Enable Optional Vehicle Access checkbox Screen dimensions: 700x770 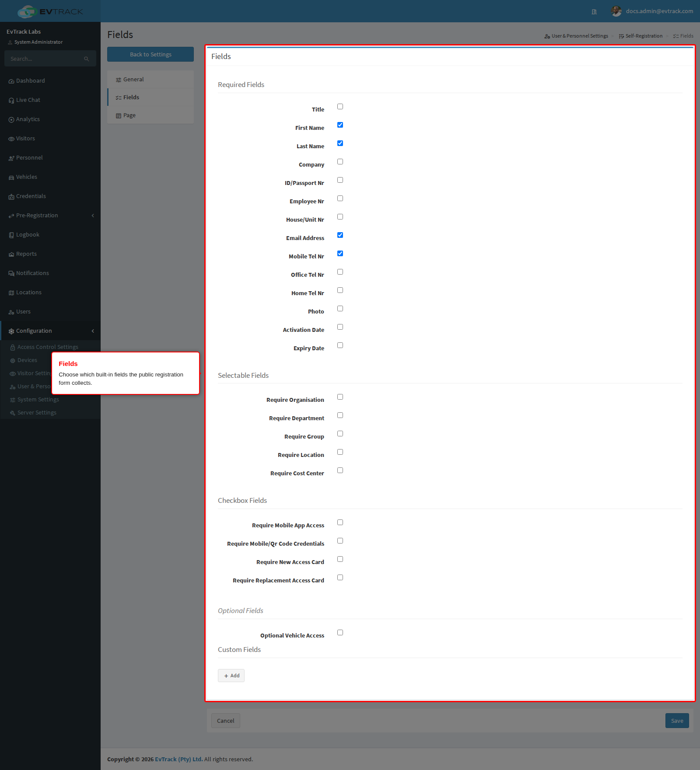340,633
